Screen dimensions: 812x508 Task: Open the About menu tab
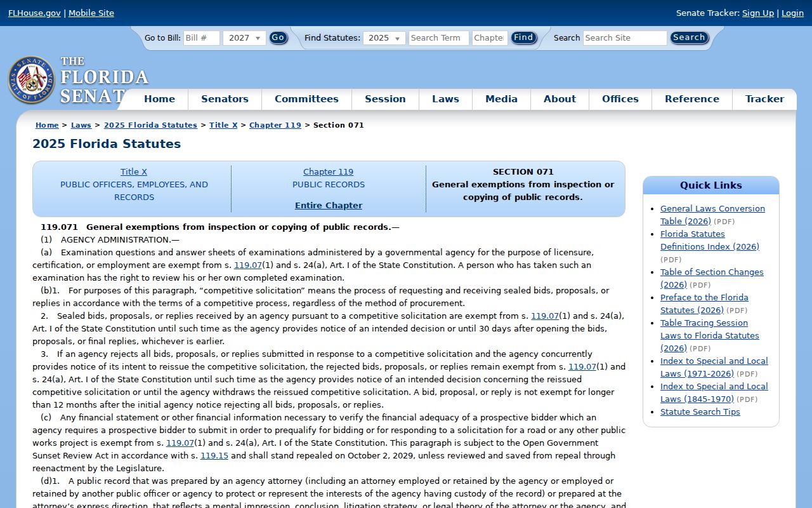coord(560,99)
